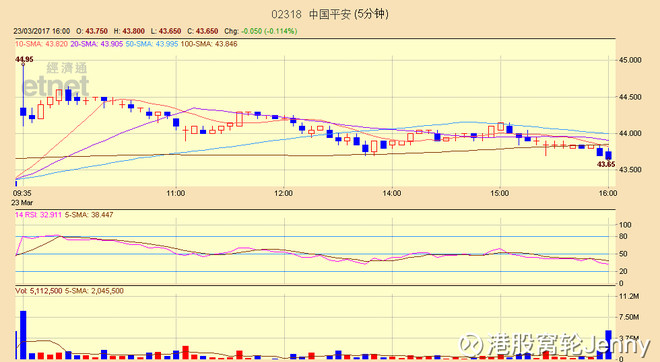Click the RSI '80' axis label

(623, 237)
